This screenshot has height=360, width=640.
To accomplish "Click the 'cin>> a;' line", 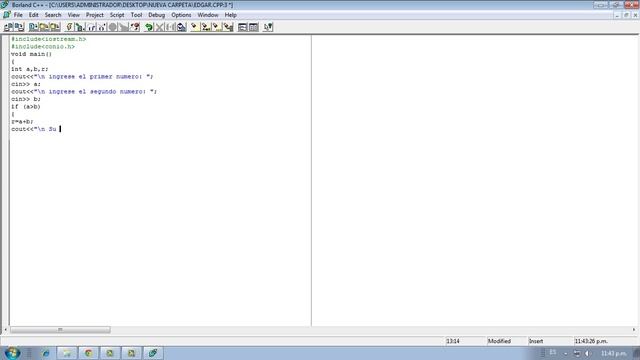I will coord(26,84).
